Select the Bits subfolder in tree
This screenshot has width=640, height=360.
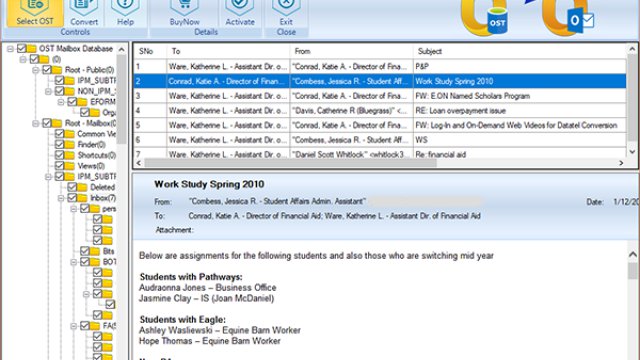coord(108,251)
